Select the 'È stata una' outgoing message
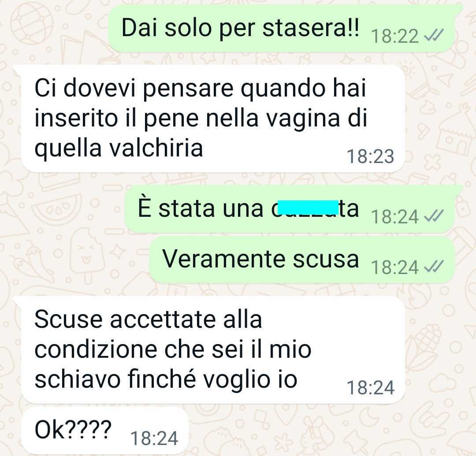The image size is (476, 456). coord(290,209)
